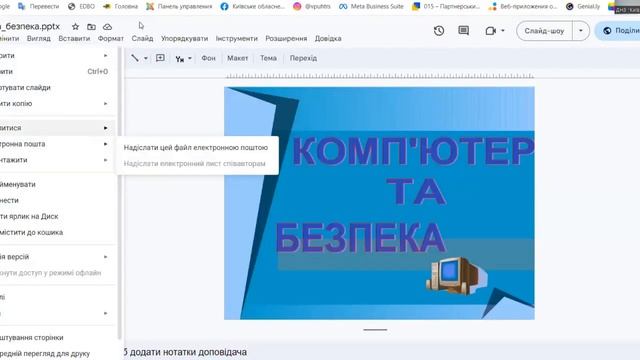Open the Київське обласне Facebook bookmark

pyautogui.click(x=253, y=6)
